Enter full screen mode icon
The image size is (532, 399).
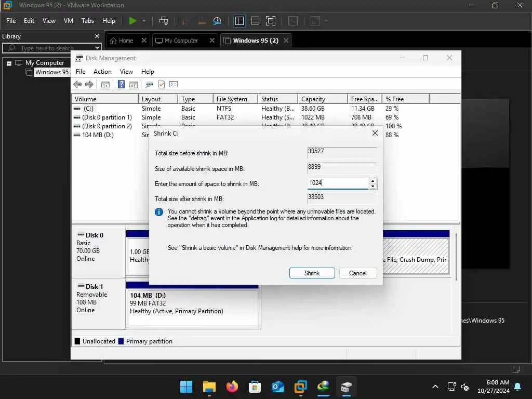(270, 21)
